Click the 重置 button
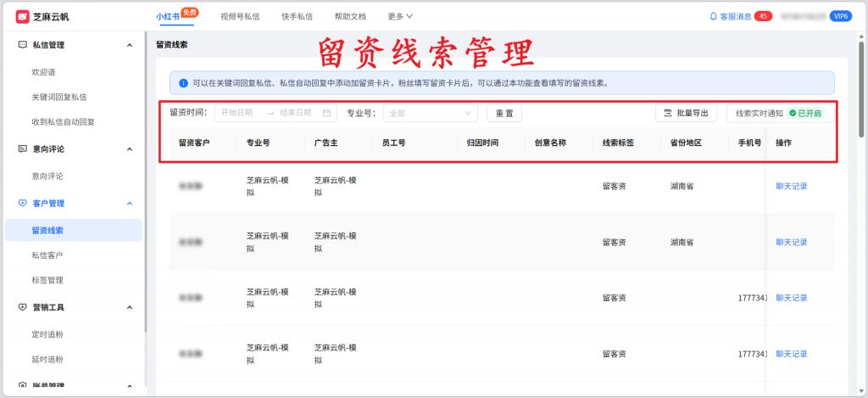This screenshot has width=868, height=398. click(504, 113)
